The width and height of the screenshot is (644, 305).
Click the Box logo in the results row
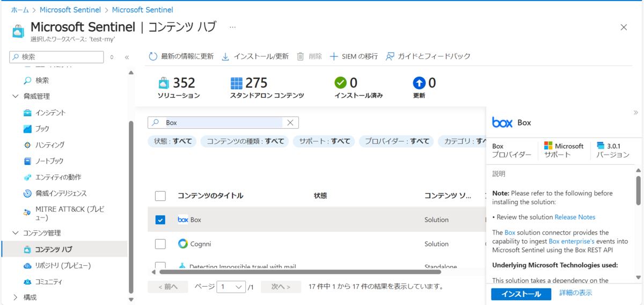click(x=183, y=220)
